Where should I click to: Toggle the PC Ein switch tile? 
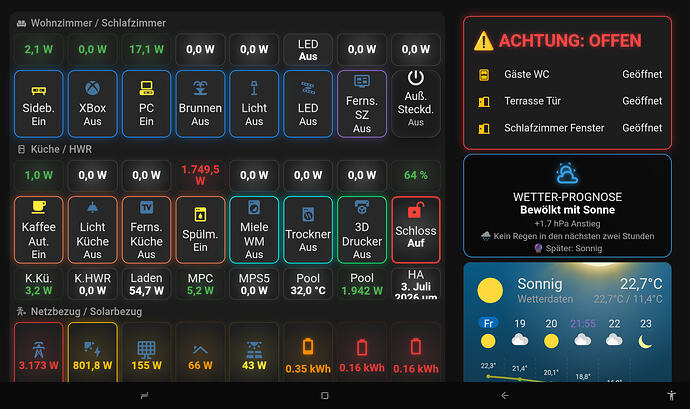(x=147, y=104)
